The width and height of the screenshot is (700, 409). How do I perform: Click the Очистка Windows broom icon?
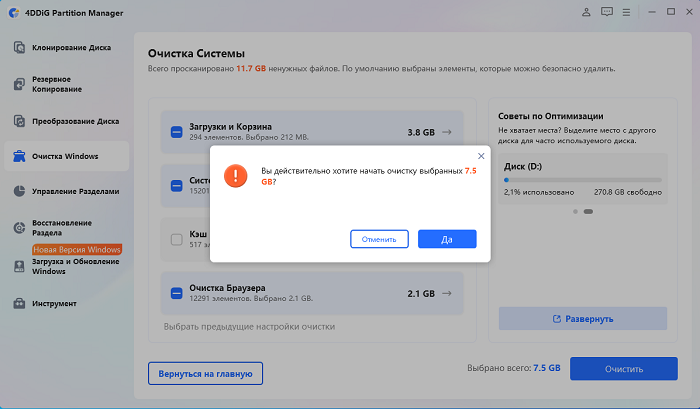point(19,156)
